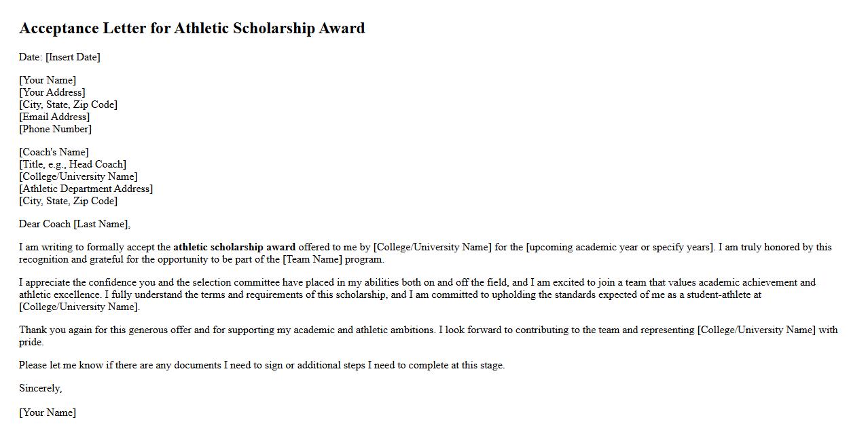868x441 pixels.
Task: Click the [Email Address] placeholder
Action: coord(54,117)
